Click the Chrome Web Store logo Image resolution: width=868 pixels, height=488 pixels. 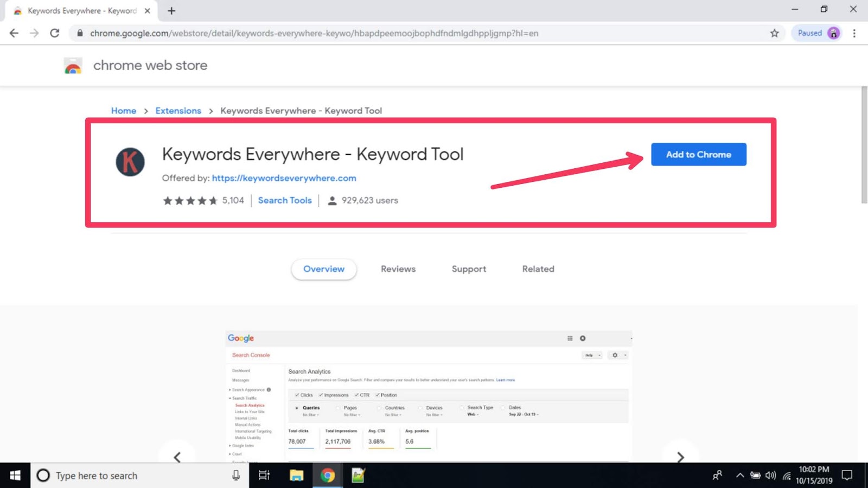73,66
